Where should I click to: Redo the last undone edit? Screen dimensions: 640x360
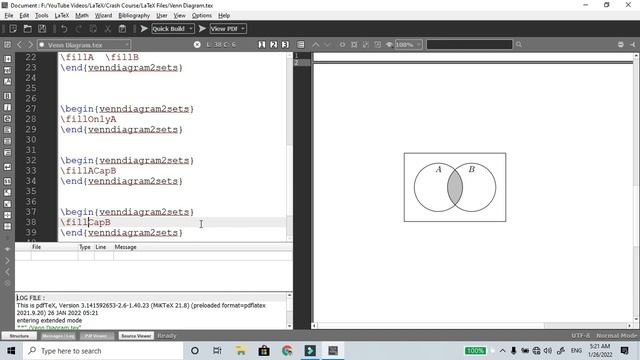[x=78, y=29]
